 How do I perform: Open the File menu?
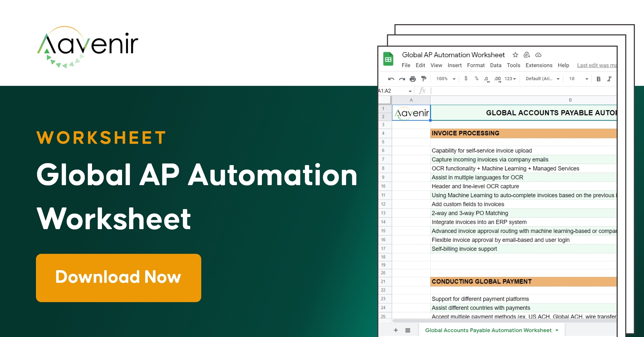click(x=406, y=65)
